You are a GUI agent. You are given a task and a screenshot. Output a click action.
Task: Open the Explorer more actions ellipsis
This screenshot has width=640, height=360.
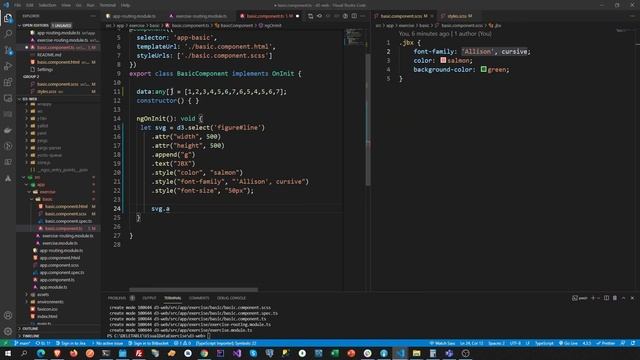pos(93,16)
